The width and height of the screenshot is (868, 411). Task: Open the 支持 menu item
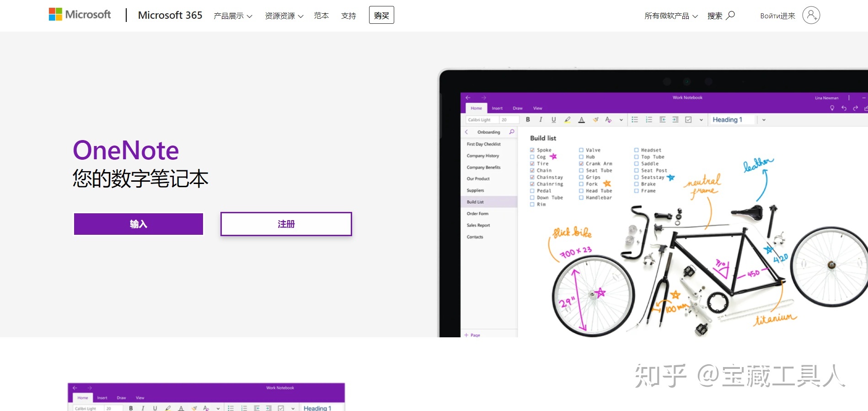point(348,16)
